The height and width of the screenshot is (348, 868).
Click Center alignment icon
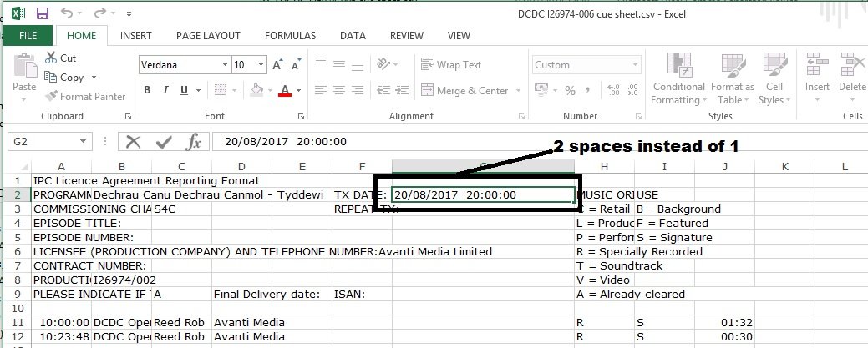point(339,89)
